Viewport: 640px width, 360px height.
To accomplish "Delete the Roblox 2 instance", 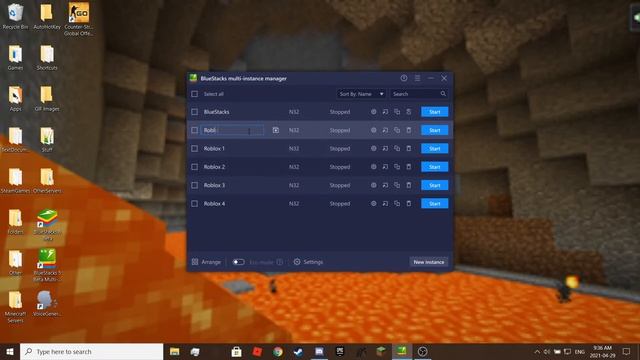I will coord(409,167).
